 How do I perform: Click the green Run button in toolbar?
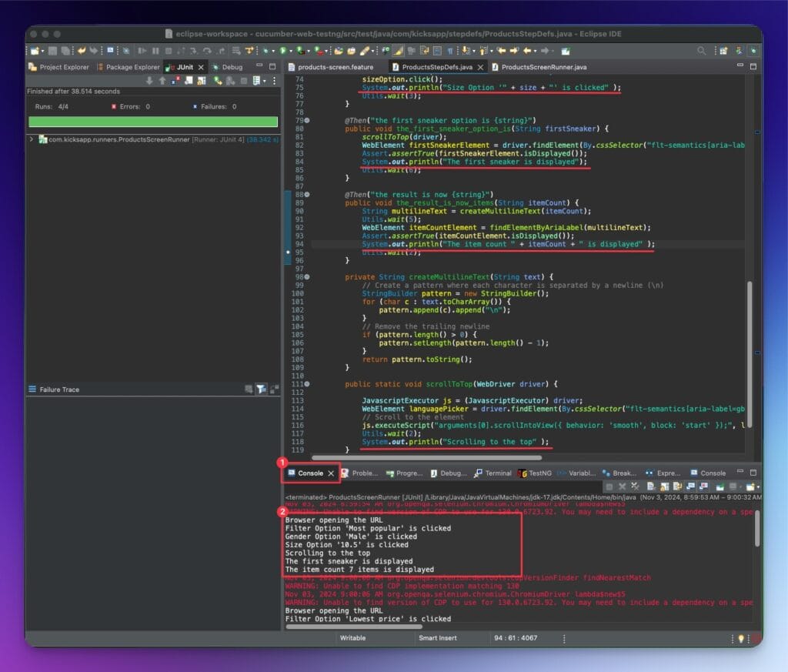coord(283,51)
